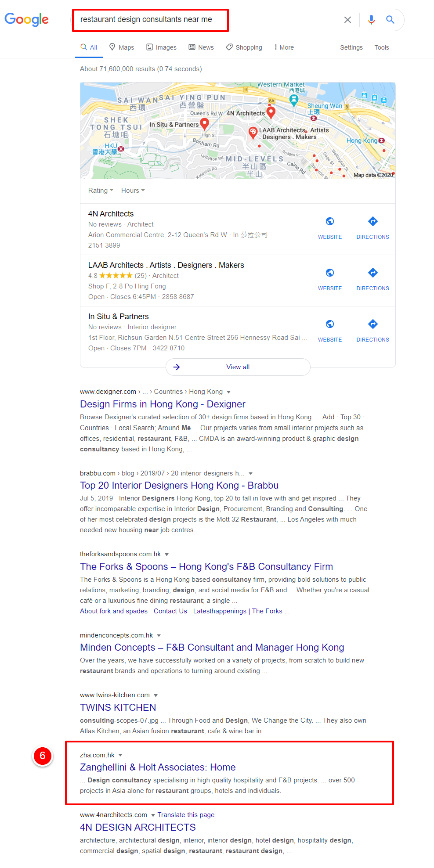Click 'Map data ©2020' text
Viewport: 434px width, 868px height.
[x=373, y=175]
